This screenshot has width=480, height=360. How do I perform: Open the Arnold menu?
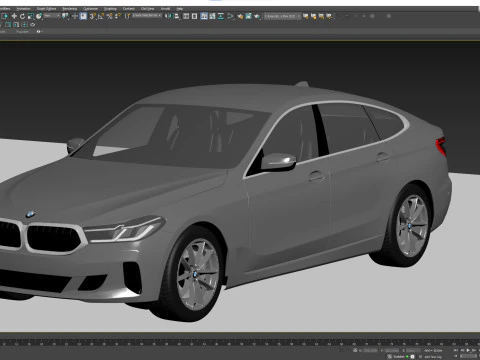[165, 9]
